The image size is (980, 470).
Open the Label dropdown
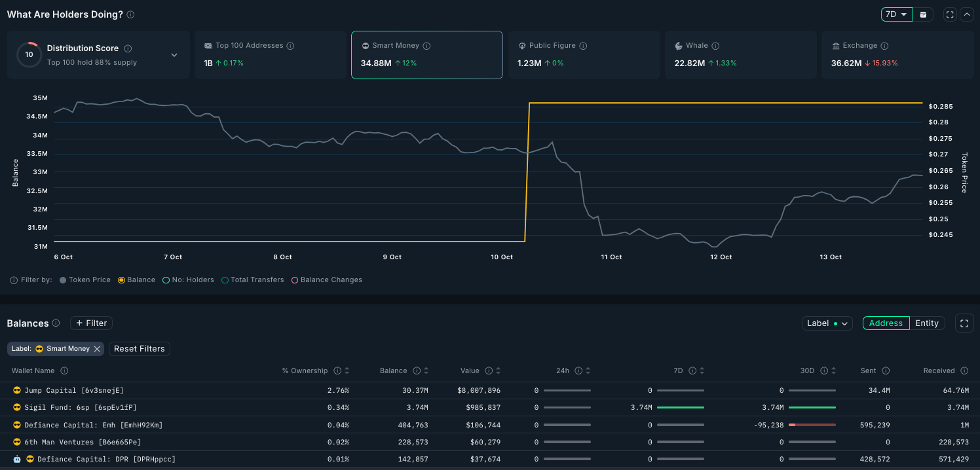[827, 323]
